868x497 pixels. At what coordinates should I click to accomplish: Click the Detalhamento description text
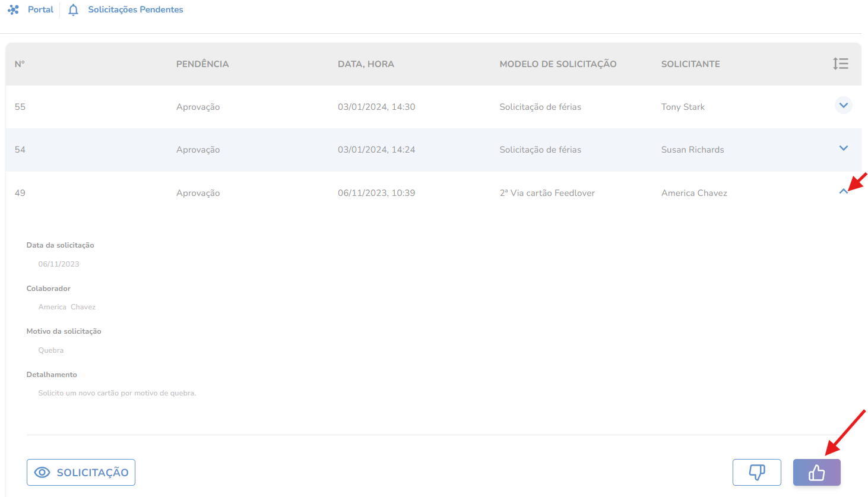[x=117, y=393]
